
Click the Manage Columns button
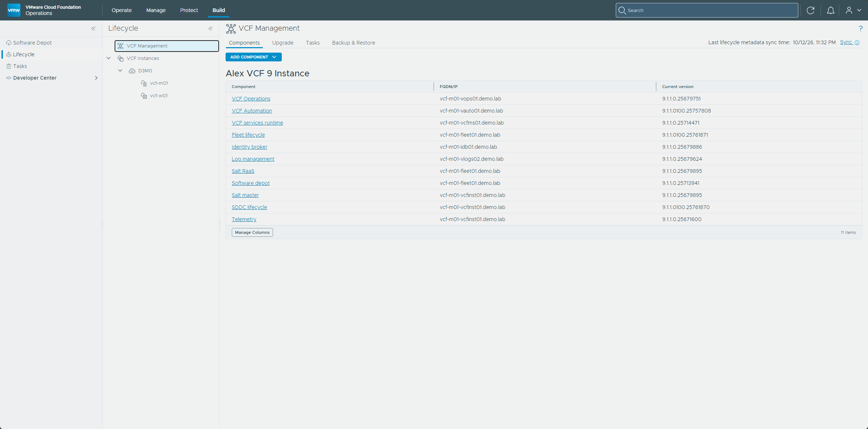(x=252, y=232)
